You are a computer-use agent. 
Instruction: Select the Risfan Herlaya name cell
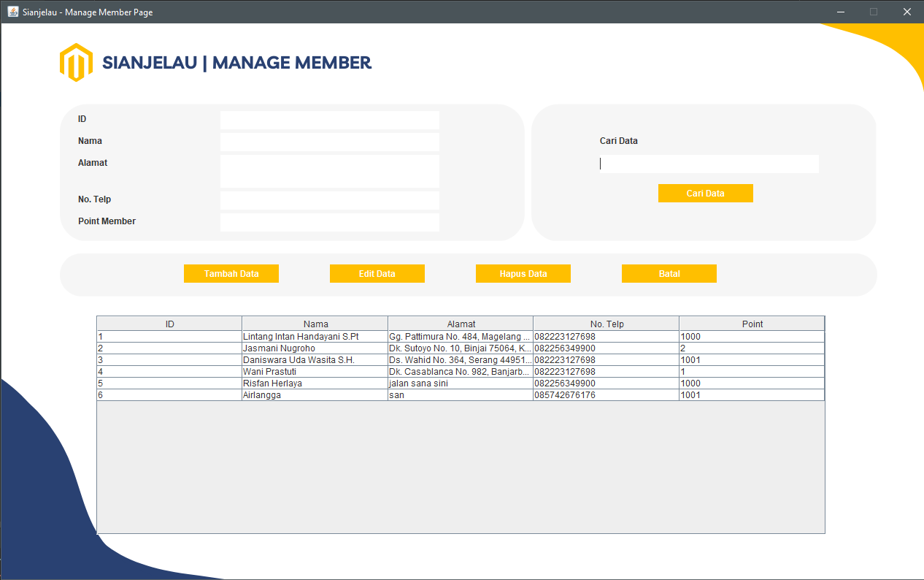[x=315, y=384]
